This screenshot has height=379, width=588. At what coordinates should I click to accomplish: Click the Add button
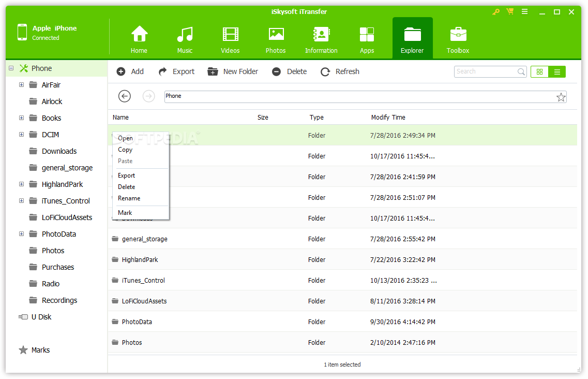click(130, 71)
